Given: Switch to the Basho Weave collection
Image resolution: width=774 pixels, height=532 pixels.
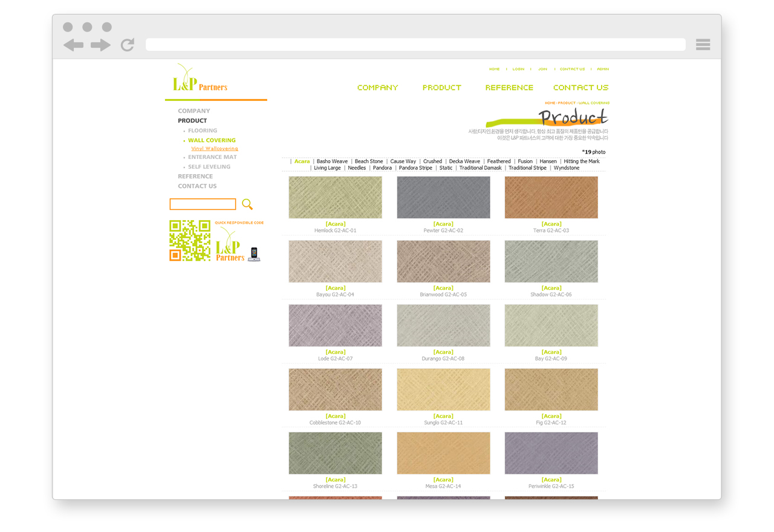Looking at the screenshot, I should (332, 161).
